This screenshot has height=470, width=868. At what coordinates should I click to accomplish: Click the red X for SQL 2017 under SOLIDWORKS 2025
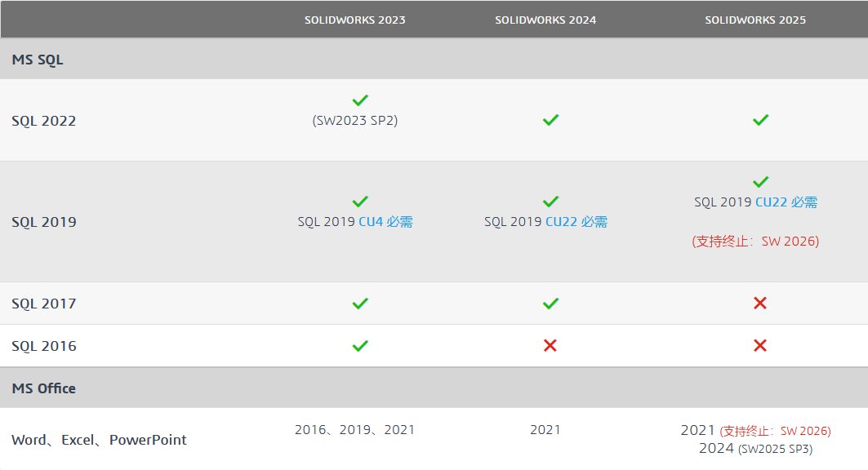[x=760, y=303]
